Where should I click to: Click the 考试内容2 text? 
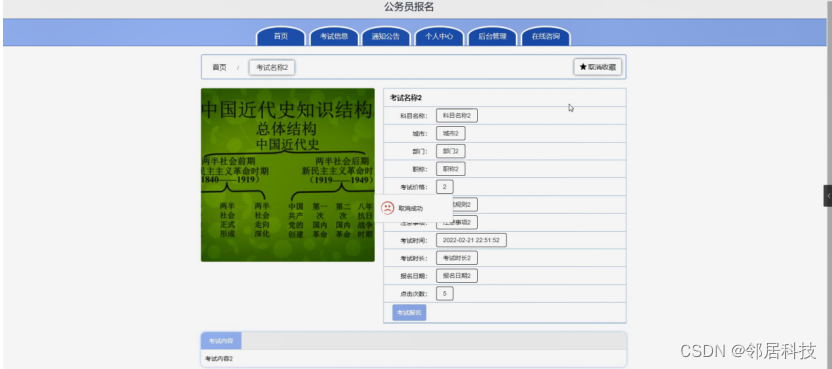(x=219, y=359)
